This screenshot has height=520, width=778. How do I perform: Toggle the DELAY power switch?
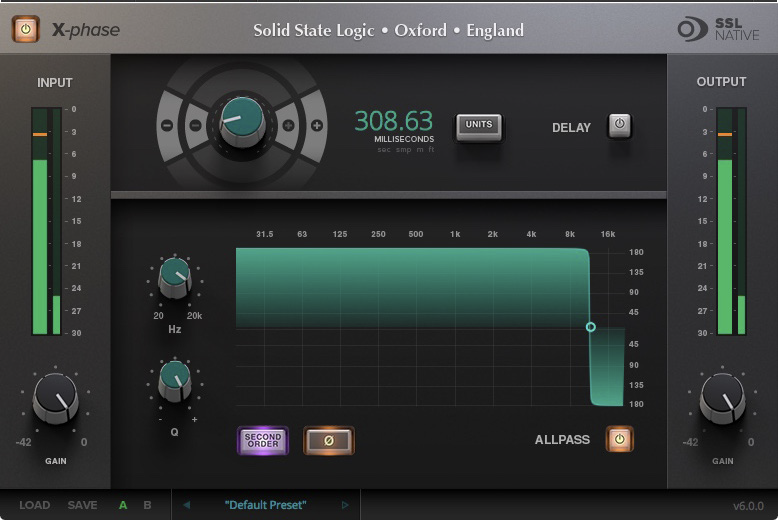coord(619,126)
